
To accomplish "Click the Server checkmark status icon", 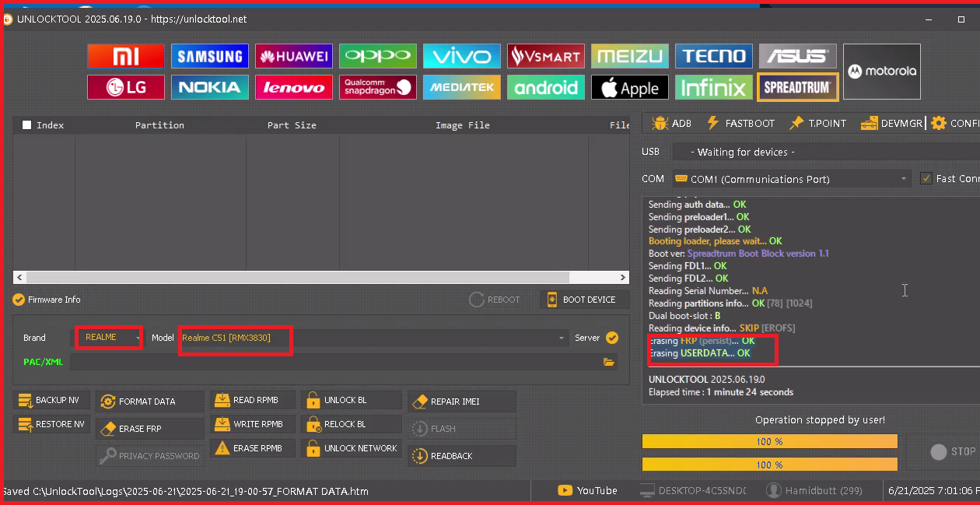I will [x=612, y=338].
